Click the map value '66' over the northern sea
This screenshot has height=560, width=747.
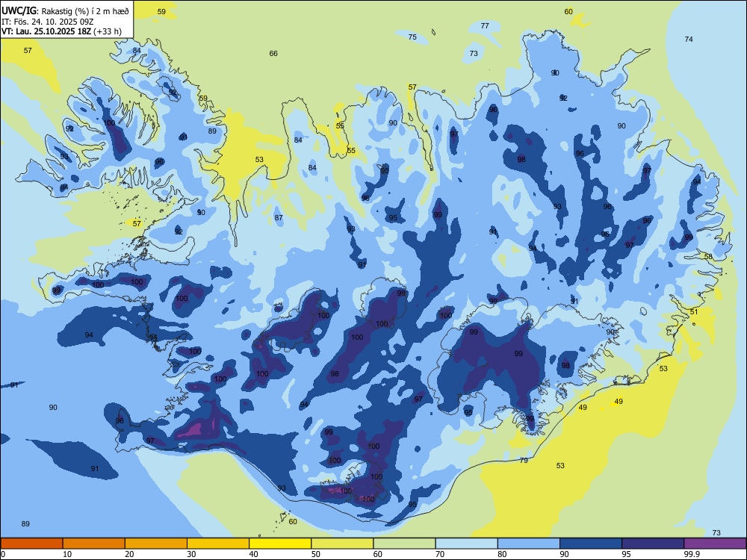[273, 53]
